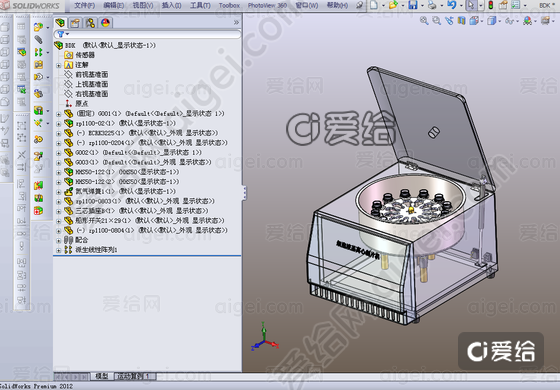Toggle the Section View icon
The image size is (560, 390).
point(461,21)
